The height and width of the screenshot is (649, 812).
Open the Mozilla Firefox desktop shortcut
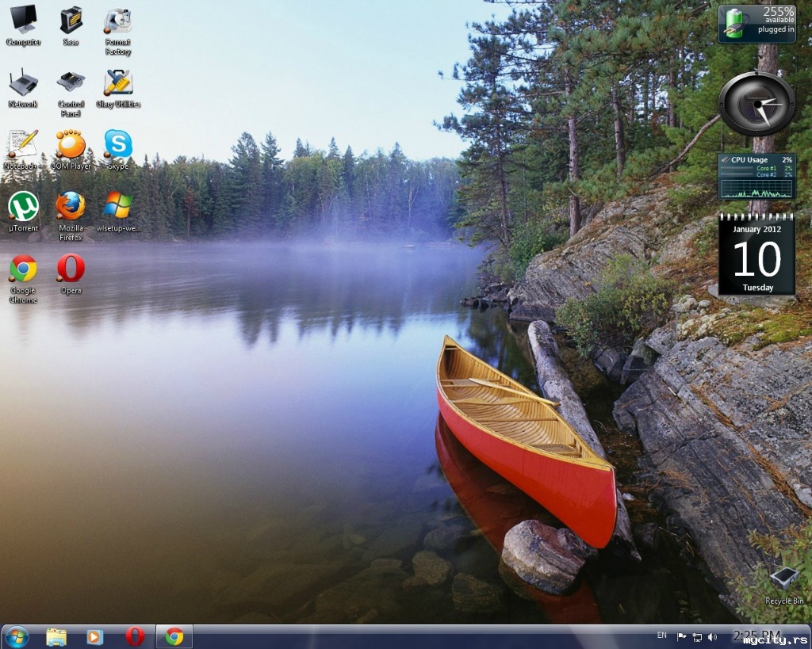click(71, 216)
